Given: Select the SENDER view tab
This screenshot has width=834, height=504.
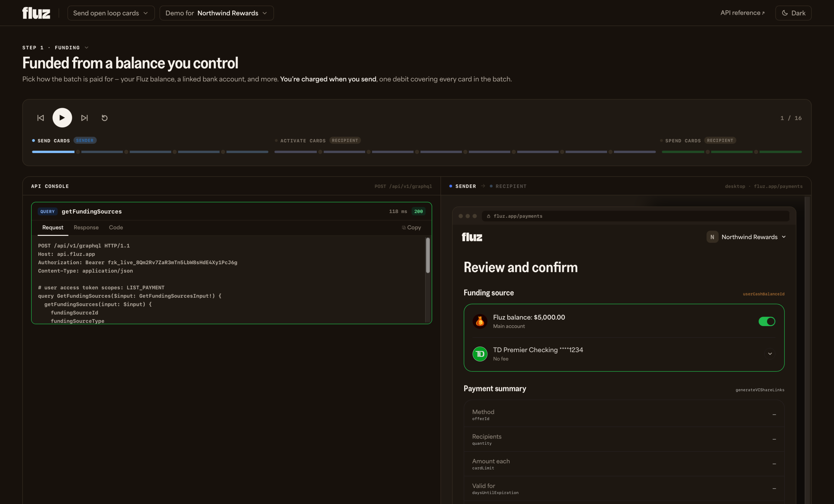Looking at the screenshot, I should point(462,186).
